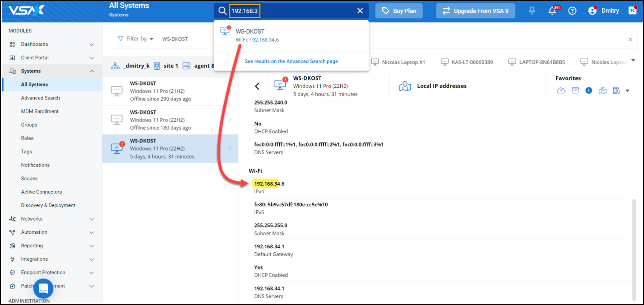Click the details panel vertical scrollbar

click(634, 249)
